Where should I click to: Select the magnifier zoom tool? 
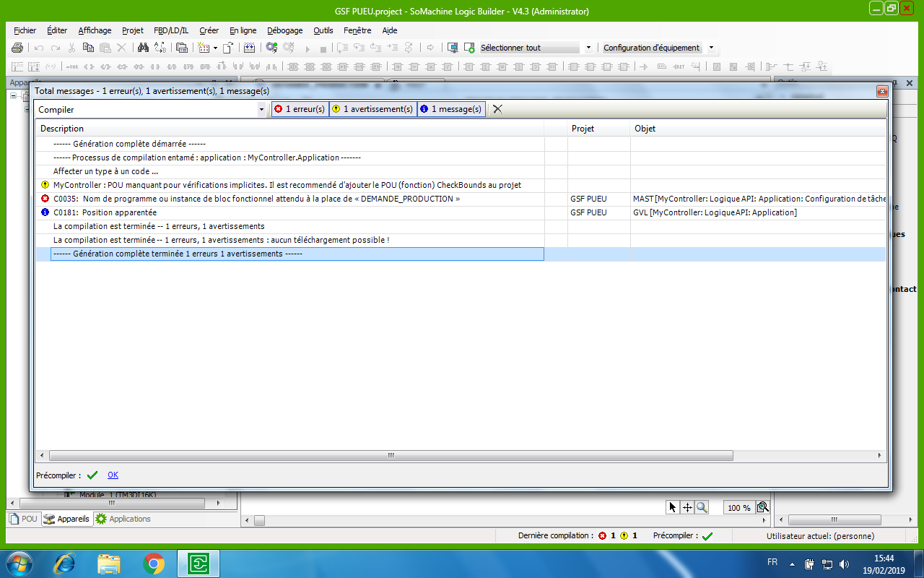702,507
